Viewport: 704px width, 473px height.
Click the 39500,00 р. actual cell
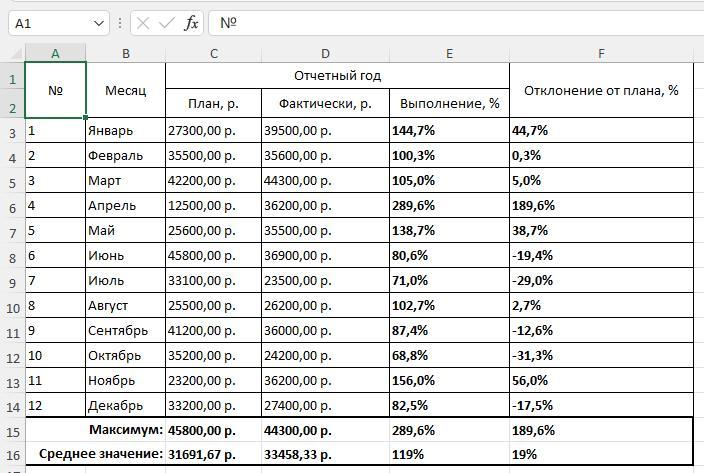click(x=326, y=131)
